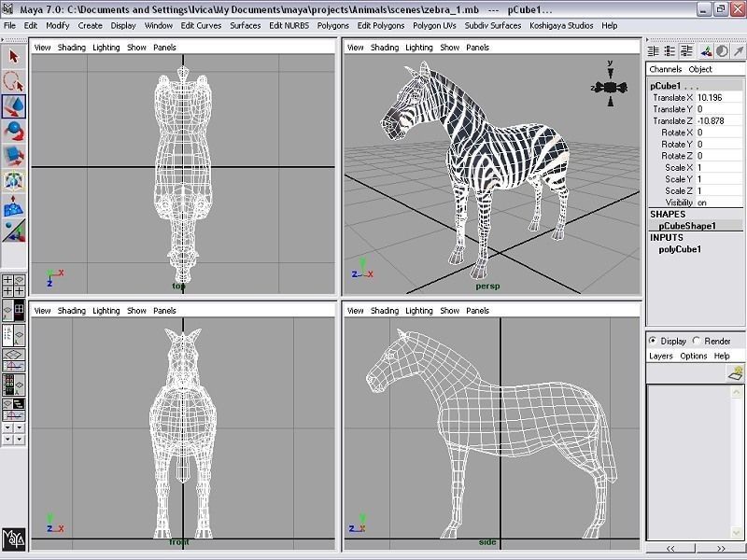The height and width of the screenshot is (560, 747).
Task: Open the File menu
Action: [x=9, y=26]
